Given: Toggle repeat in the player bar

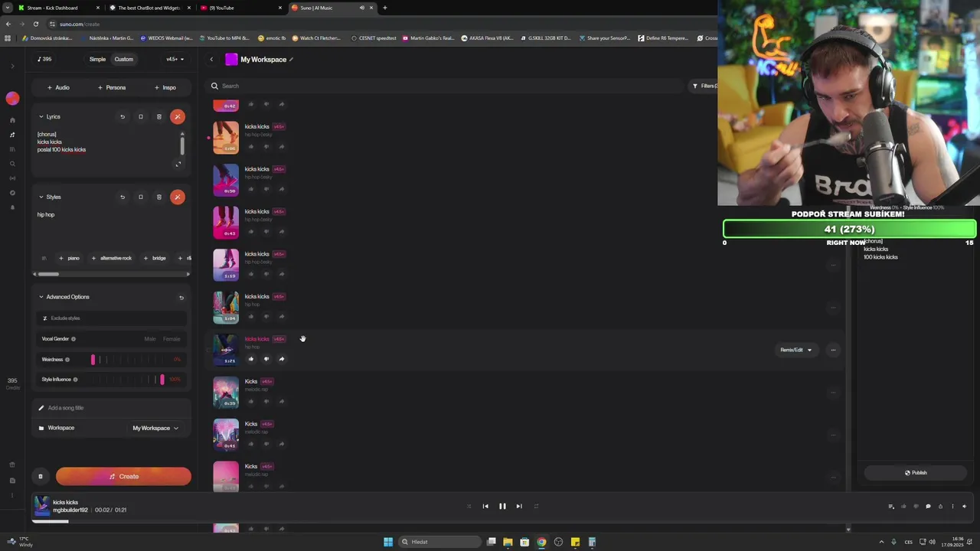Looking at the screenshot, I should [x=536, y=507].
